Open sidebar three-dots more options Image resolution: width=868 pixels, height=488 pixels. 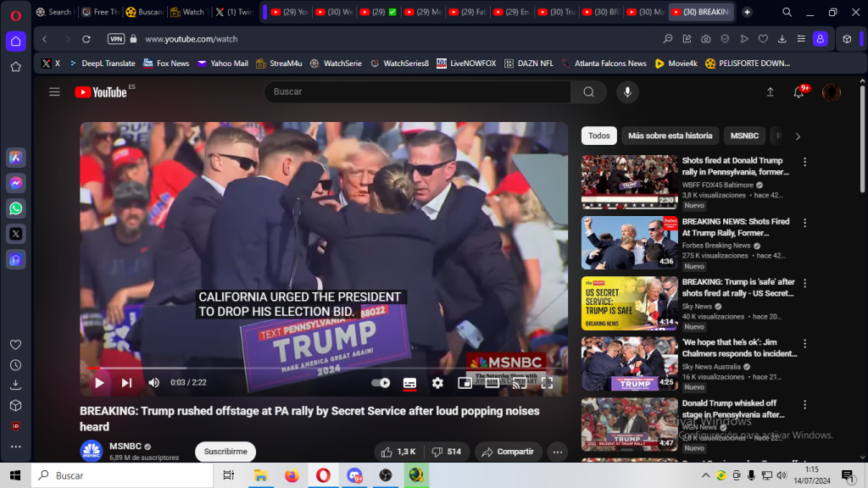pyautogui.click(x=15, y=446)
